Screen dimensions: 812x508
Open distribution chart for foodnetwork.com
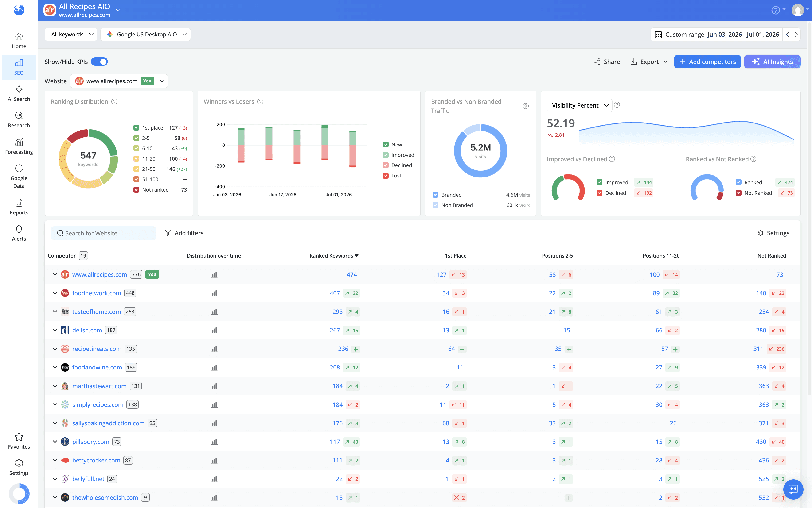click(214, 293)
